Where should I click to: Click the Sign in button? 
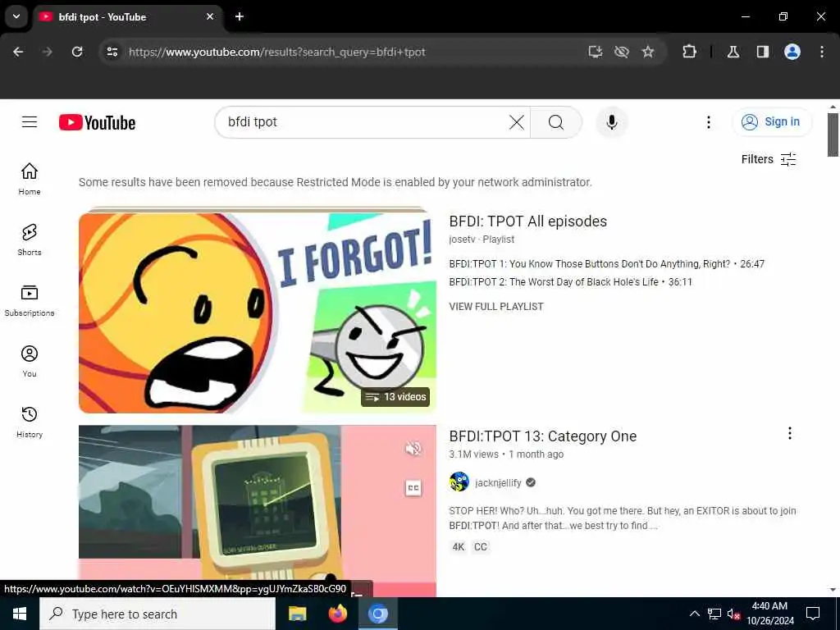[x=772, y=122]
